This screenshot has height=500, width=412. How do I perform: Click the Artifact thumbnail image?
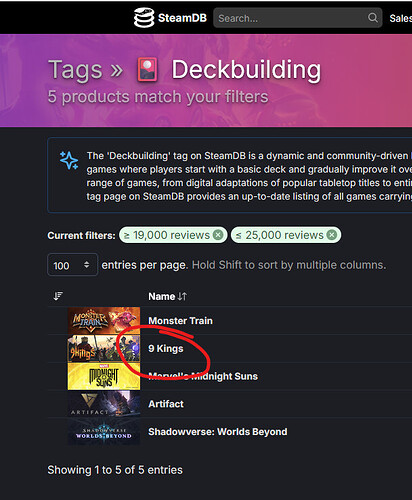point(104,404)
